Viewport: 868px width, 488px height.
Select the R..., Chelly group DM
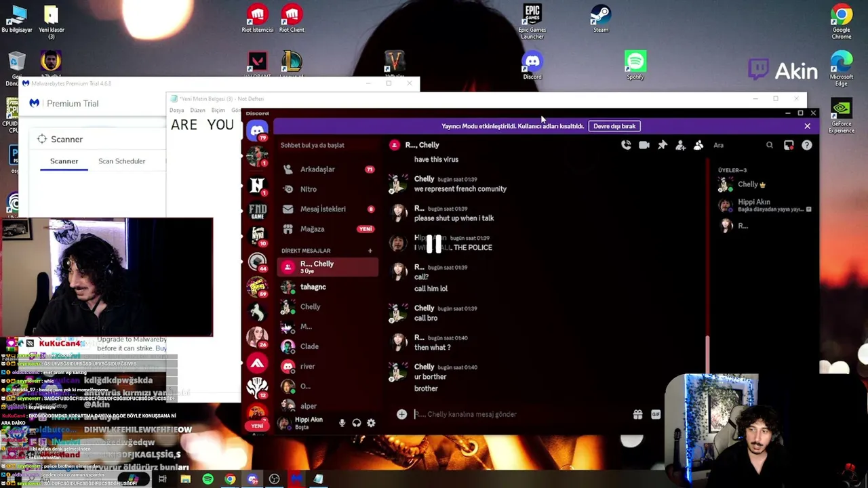[328, 267]
